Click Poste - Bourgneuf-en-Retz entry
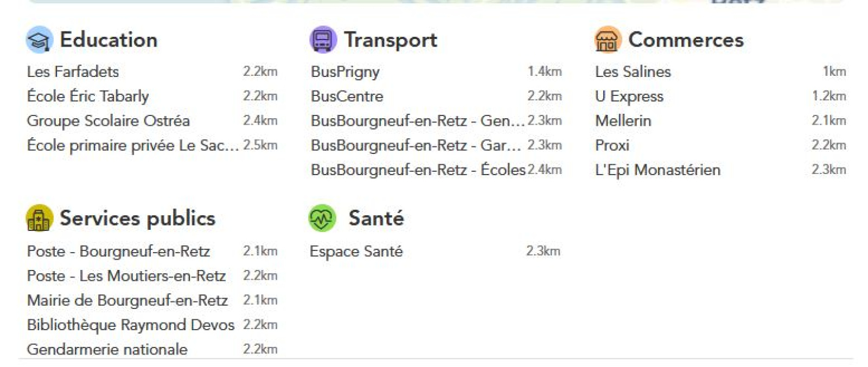 tap(118, 252)
